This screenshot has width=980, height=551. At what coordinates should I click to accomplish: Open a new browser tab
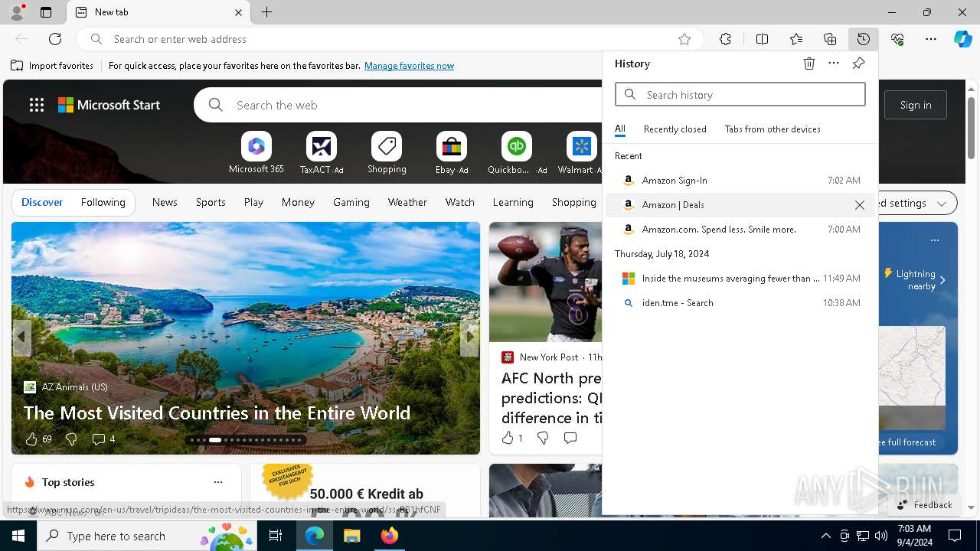tap(266, 12)
